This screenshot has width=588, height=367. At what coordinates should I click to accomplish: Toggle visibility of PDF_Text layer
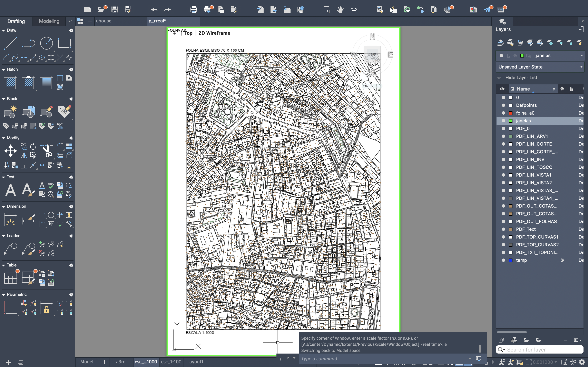[x=503, y=229]
